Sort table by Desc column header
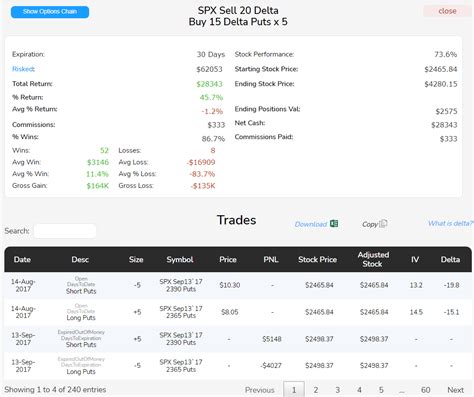This screenshot has height=397, width=474. [80, 259]
